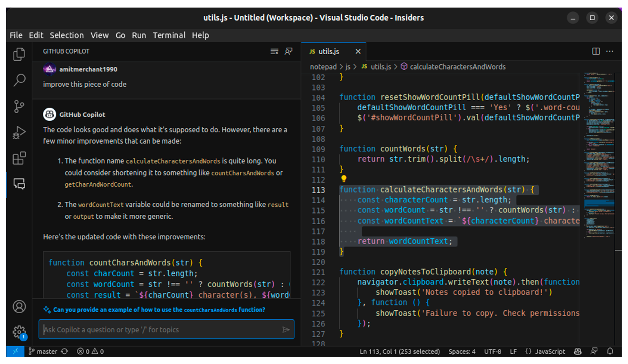This screenshot has width=628, height=364.
Task: Open Run and Debug view icon
Action: pos(19,132)
